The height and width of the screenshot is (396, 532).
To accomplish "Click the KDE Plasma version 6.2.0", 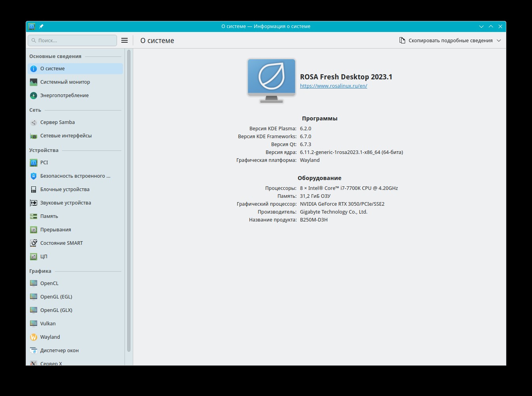I will pos(306,129).
